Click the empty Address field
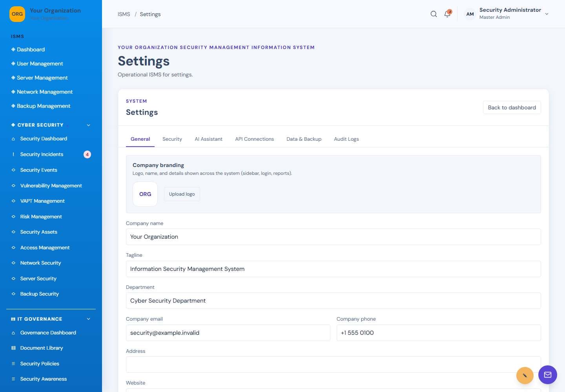This screenshot has height=392, width=565. [333, 365]
